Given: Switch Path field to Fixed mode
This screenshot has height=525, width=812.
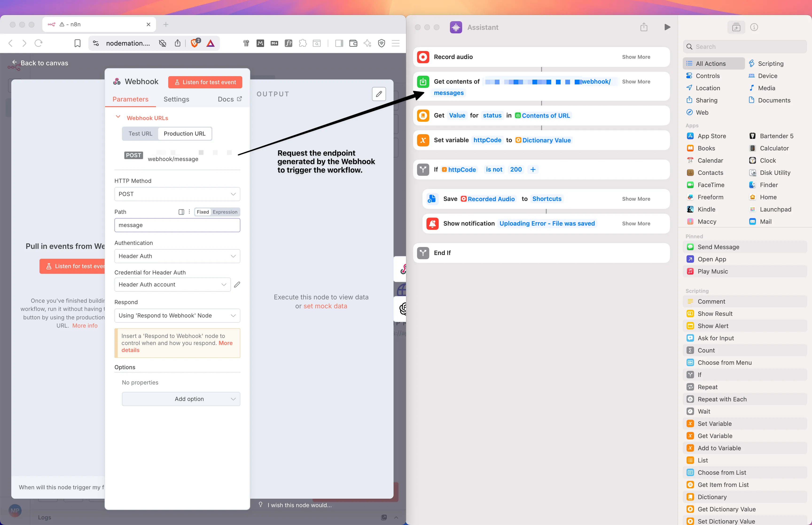Looking at the screenshot, I should click(203, 212).
